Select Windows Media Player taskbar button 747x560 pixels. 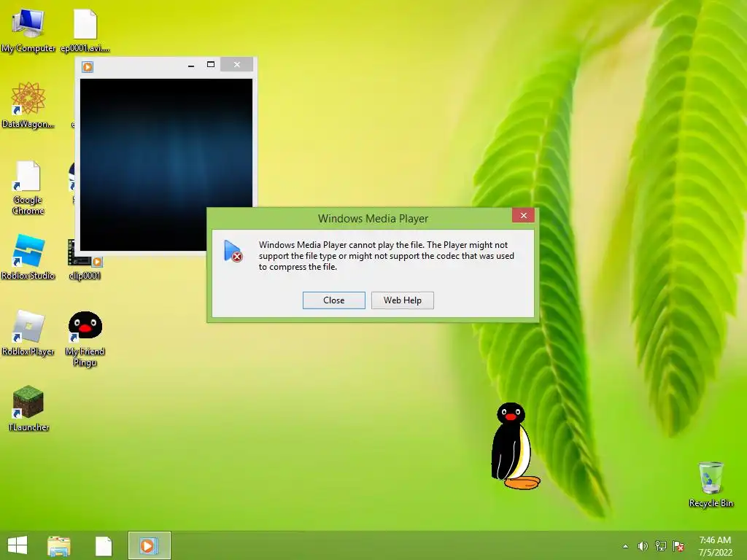click(149, 545)
